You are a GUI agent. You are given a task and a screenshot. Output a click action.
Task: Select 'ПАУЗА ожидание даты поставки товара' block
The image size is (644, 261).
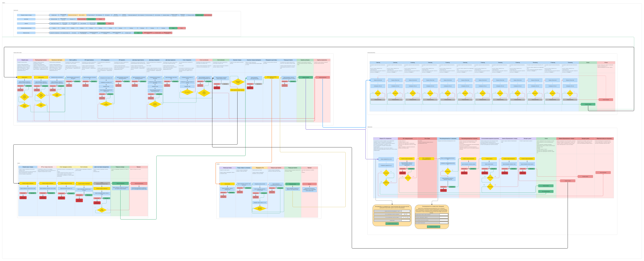click(102, 183)
